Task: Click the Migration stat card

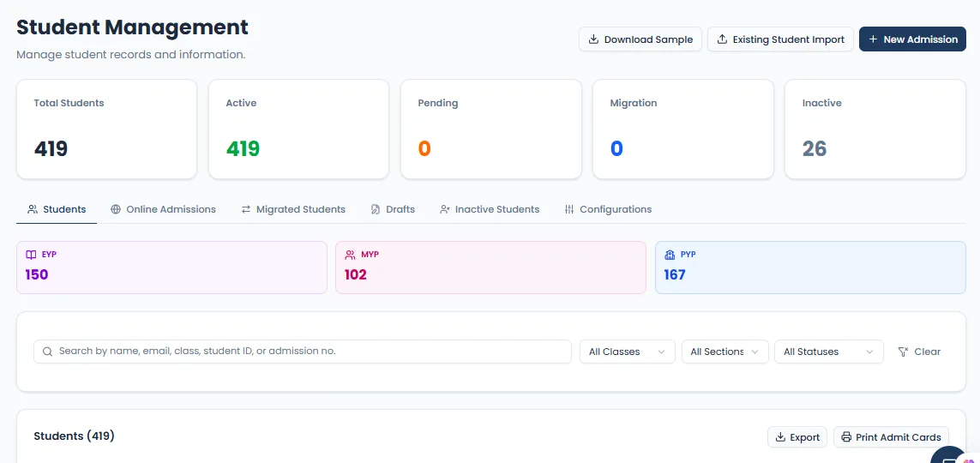Action: 683,129
